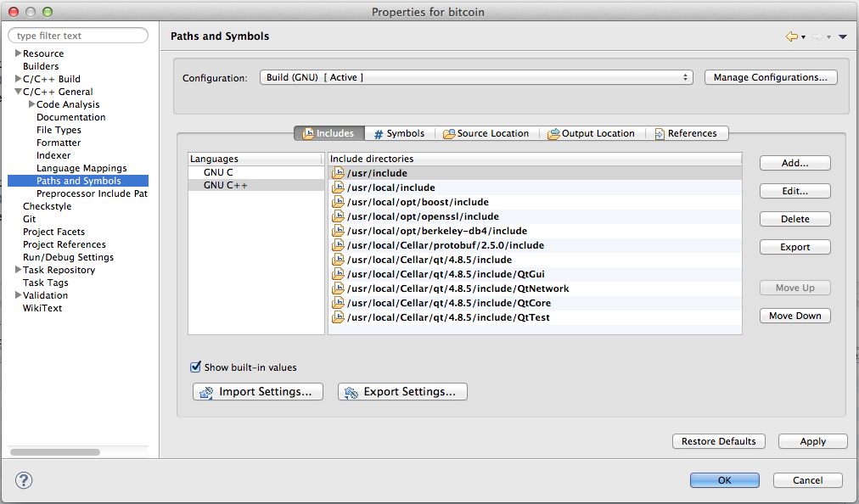Viewport: 859px width, 504px height.
Task: Click the Import Settings button icon
Action: [x=206, y=392]
